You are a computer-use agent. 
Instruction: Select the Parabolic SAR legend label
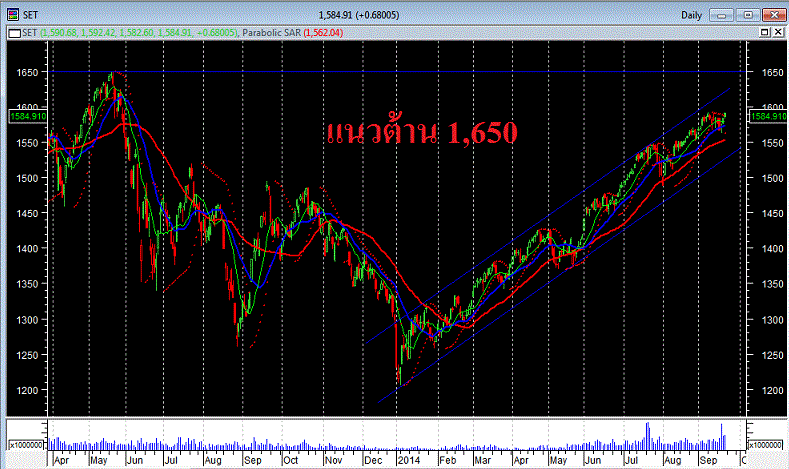coord(271,33)
